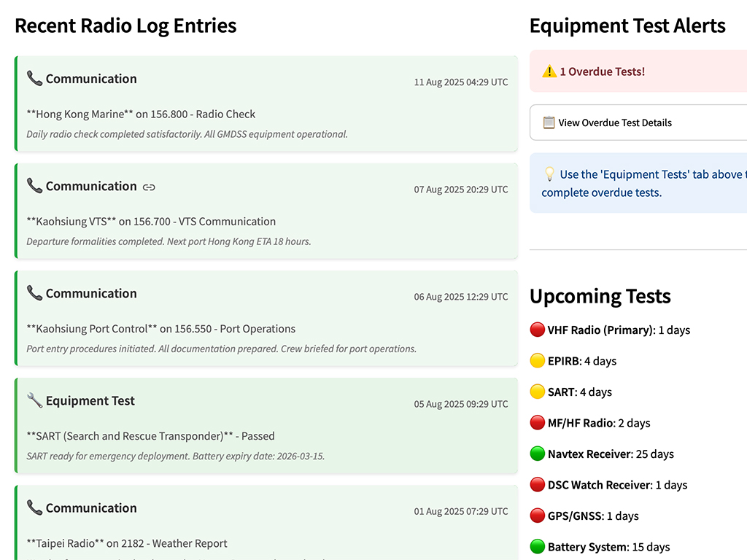
Task: Click the tip text about 'Equipment Tests' tab
Action: (x=644, y=183)
